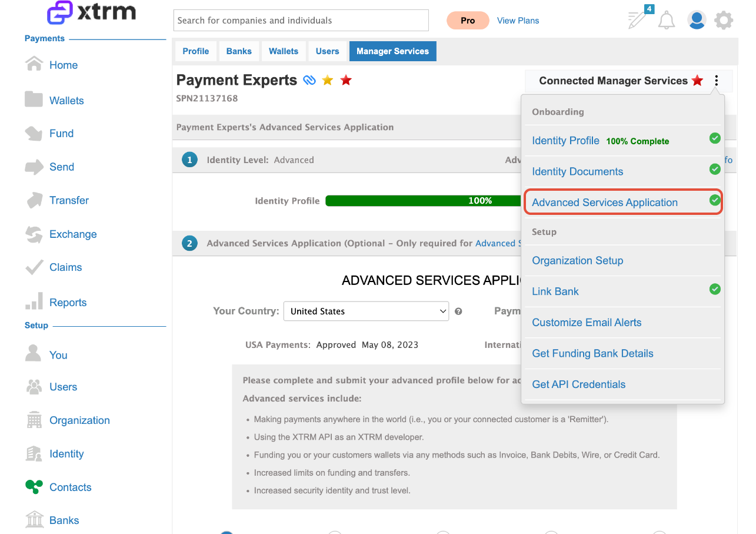Click the Users group icon

pyautogui.click(x=34, y=387)
